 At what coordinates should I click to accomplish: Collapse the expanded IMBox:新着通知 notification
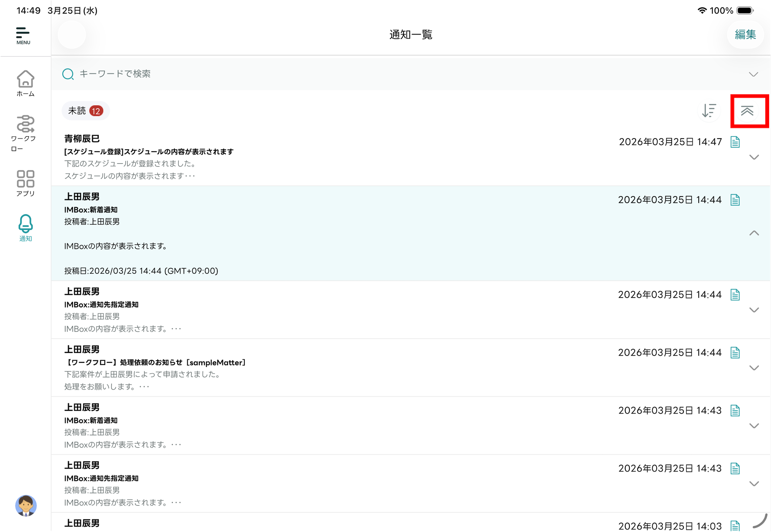(x=754, y=233)
